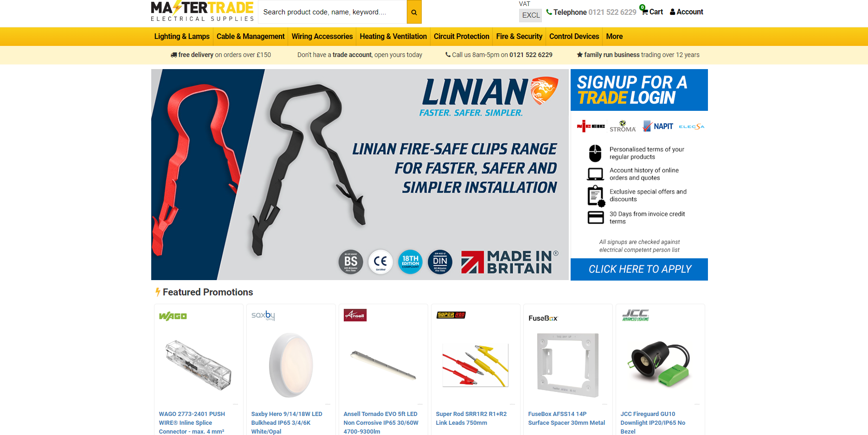The width and height of the screenshot is (868, 435).
Task: Open the Circuit Protection menu item
Action: pyautogui.click(x=462, y=37)
